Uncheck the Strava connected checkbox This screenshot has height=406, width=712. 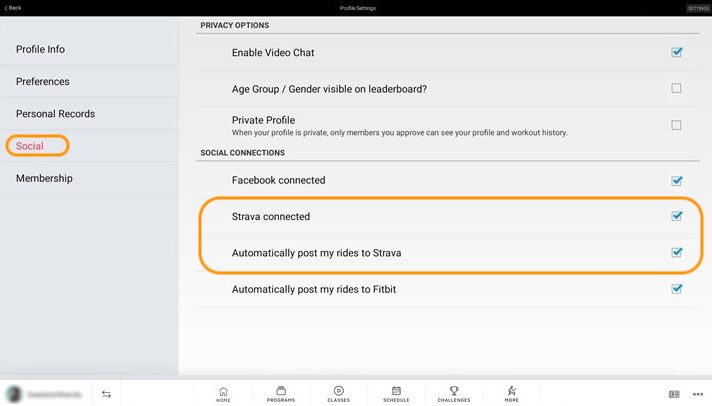click(677, 216)
